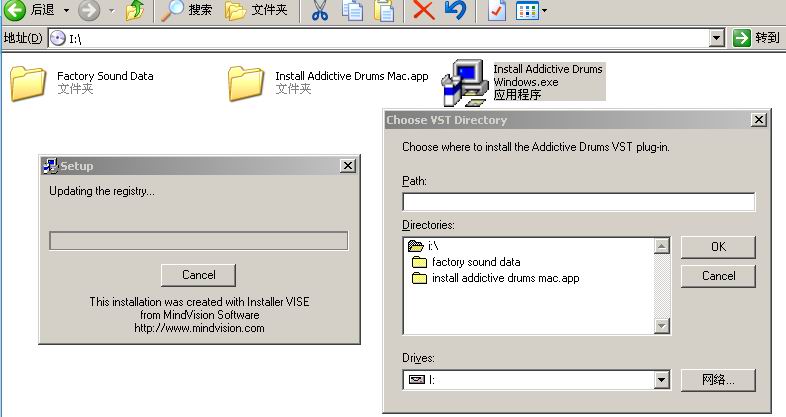This screenshot has width=786, height=417.
Task: Undo with the blue arrow icon
Action: click(455, 11)
